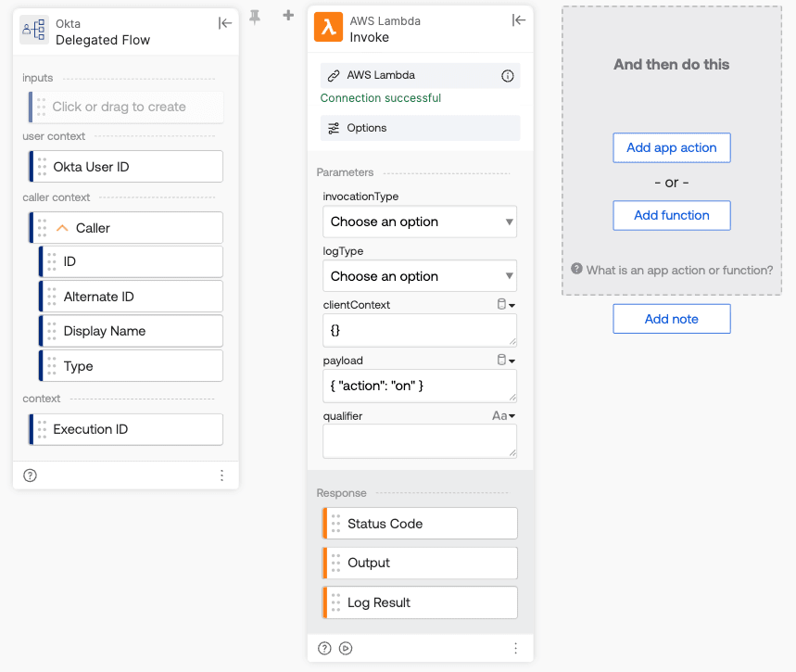
Task: Click the plus icon to insert card
Action: click(288, 15)
